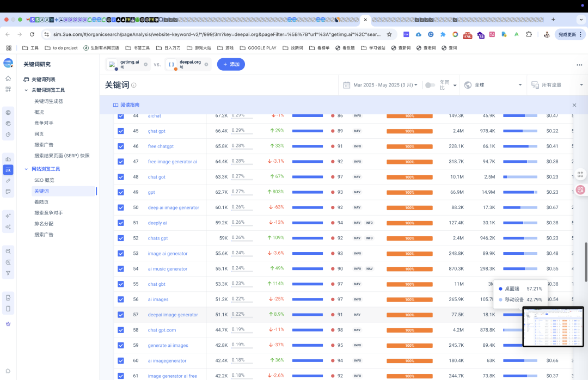Bookmark page with star icon
The width and height of the screenshot is (588, 380).
[x=389, y=34]
